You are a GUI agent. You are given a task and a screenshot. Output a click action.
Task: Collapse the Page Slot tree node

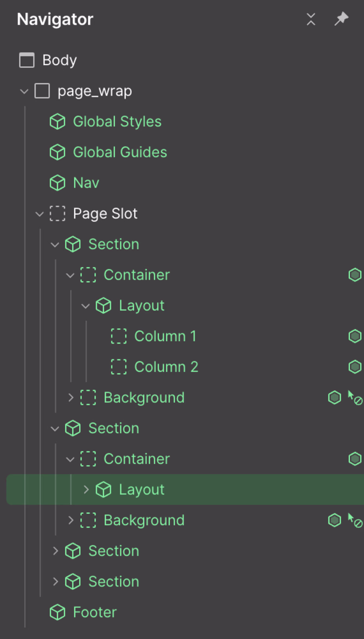click(x=40, y=213)
